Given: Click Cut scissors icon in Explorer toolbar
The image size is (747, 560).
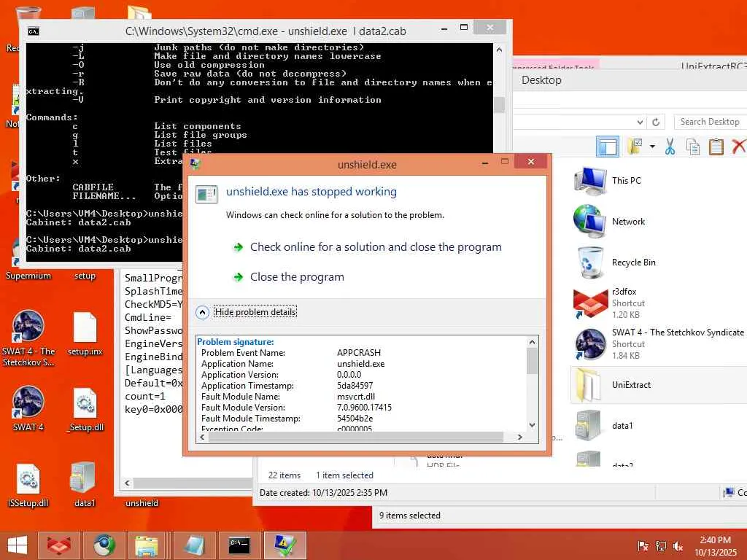Looking at the screenshot, I should [670, 147].
